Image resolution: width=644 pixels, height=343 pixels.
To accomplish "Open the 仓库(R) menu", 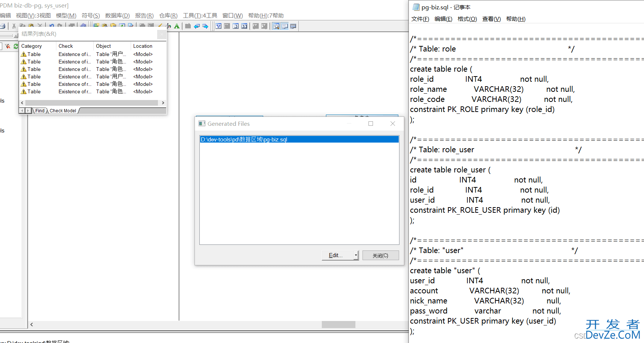I will click(168, 16).
